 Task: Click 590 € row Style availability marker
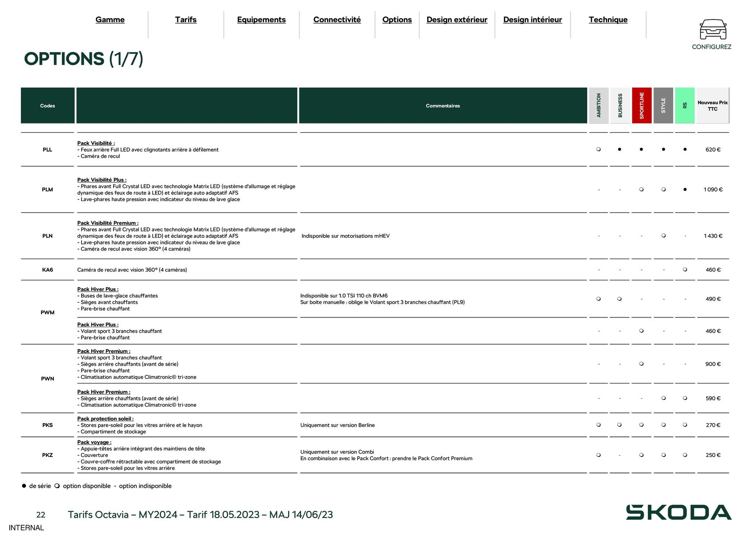tap(664, 398)
